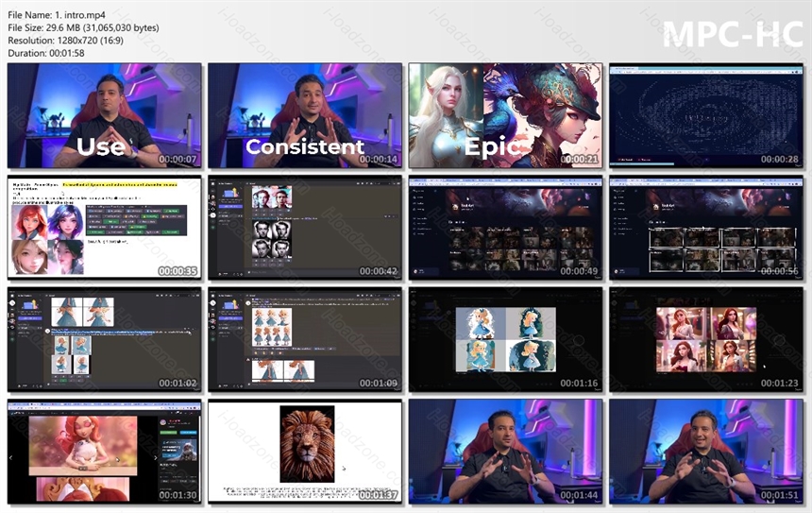The width and height of the screenshot is (812, 513).
Task: Open the 'Consistent' thumbnail at 00:00:14
Action: pyautogui.click(x=305, y=115)
